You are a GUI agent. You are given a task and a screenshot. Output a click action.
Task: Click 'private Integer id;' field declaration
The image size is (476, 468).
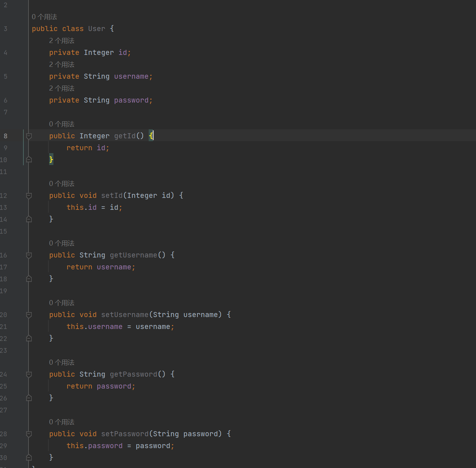click(x=90, y=53)
